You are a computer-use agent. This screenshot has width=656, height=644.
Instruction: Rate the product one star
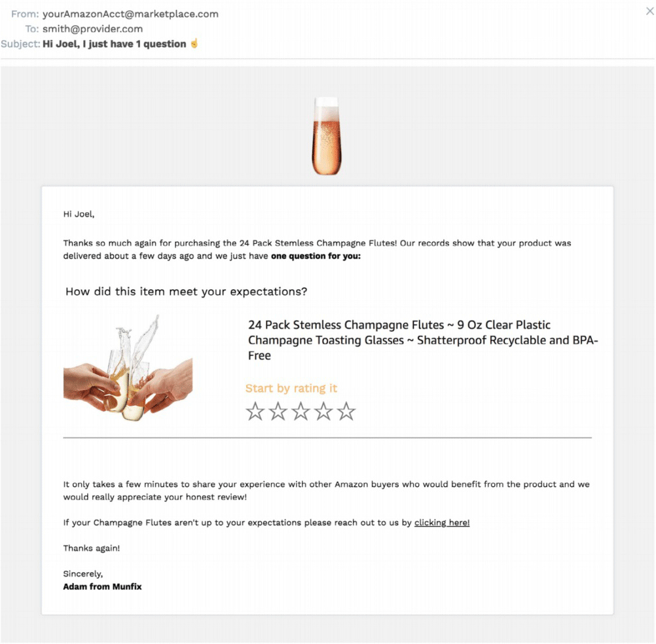pyautogui.click(x=255, y=412)
